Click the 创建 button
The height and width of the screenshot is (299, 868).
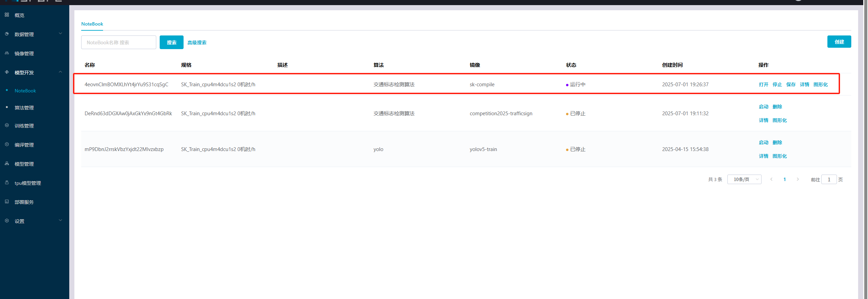839,42
